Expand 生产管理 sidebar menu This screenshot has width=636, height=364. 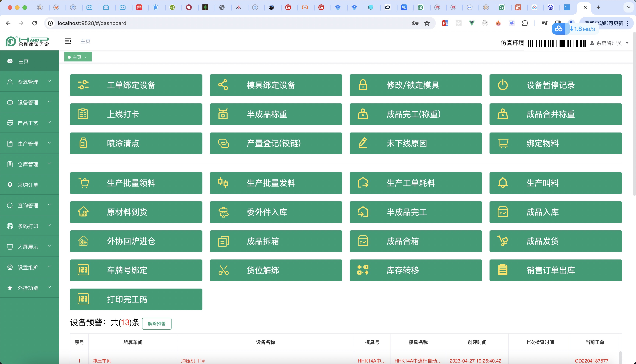(29, 143)
